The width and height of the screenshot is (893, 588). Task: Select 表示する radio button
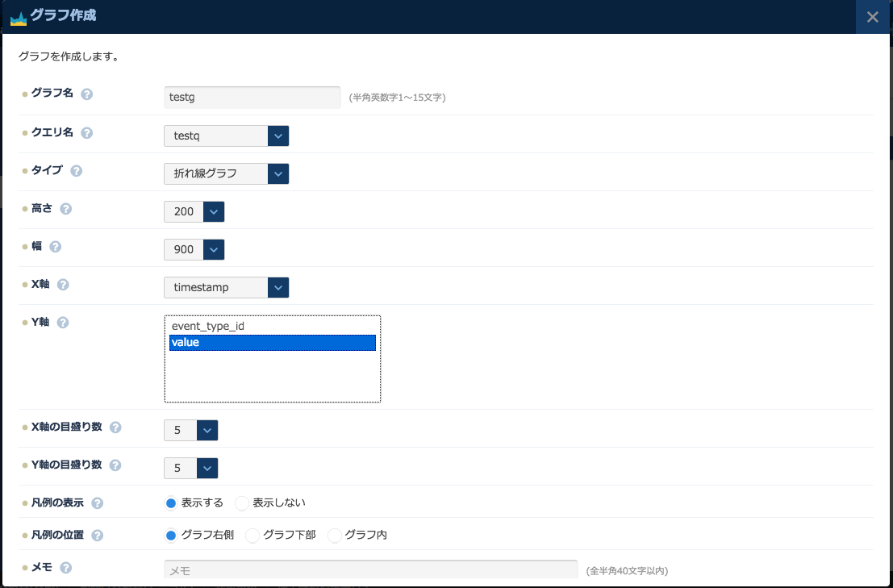(170, 503)
